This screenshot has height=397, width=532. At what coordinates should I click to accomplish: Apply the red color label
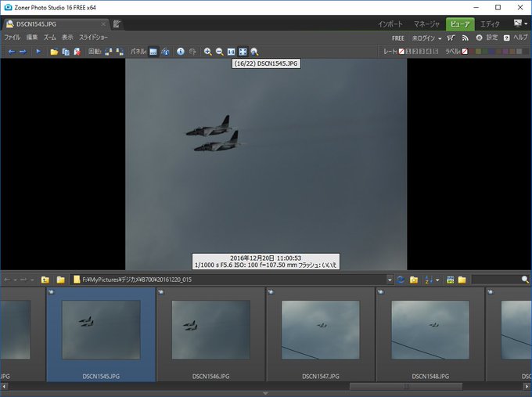coord(472,52)
